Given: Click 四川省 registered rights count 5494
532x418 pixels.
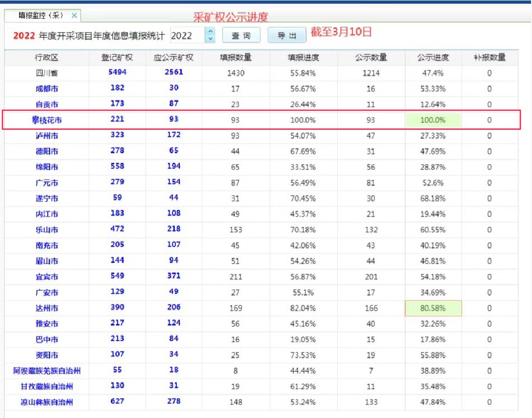Looking at the screenshot, I should (x=117, y=73).
